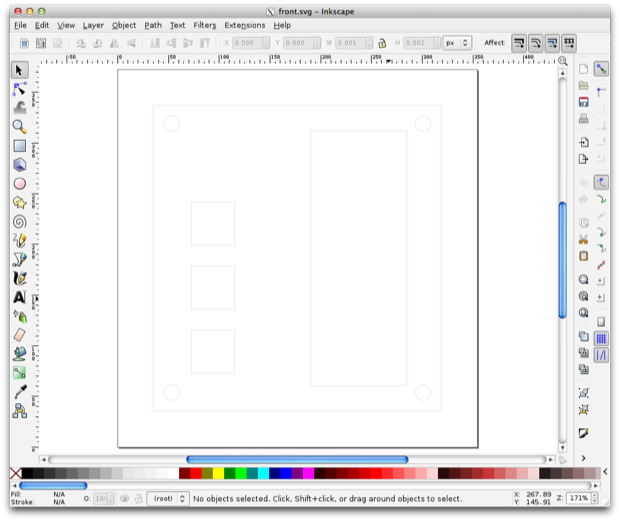Open a document via folder icon
Viewport: 620px width, 521px height.
click(x=584, y=85)
